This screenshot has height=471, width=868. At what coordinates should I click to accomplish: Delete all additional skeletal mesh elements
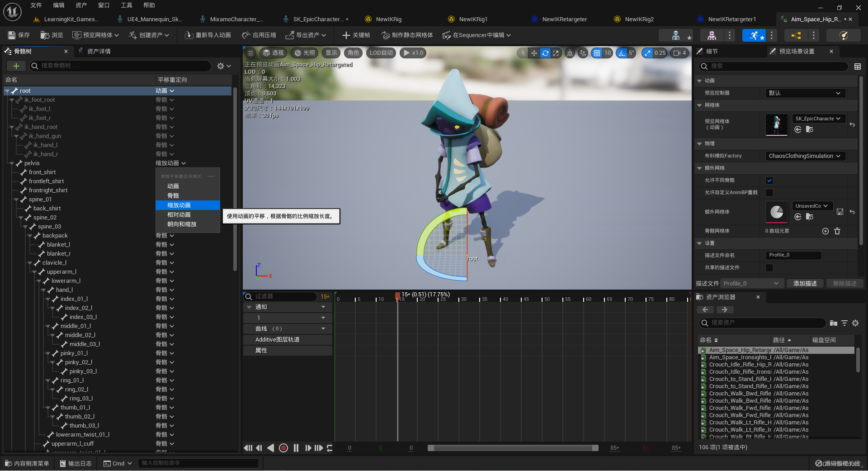pyautogui.click(x=837, y=231)
